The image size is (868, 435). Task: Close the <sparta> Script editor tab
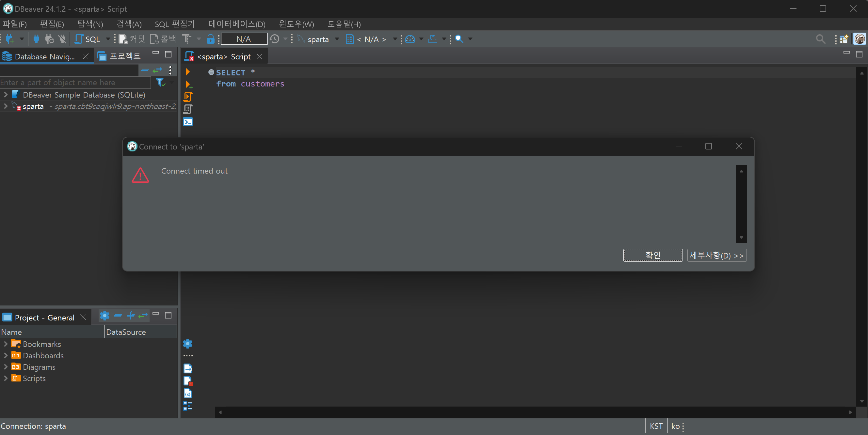[260, 56]
